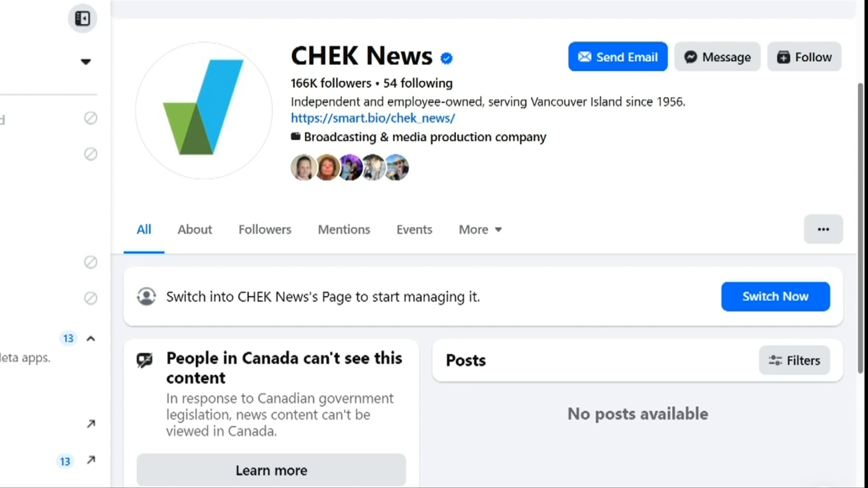Follow the CHEK News page
This screenshot has height=488, width=868.
[804, 57]
